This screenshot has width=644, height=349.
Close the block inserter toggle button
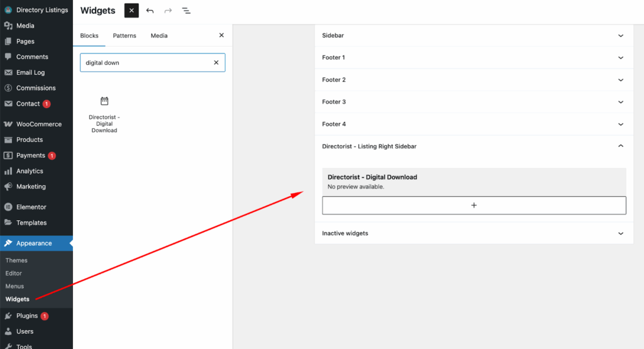coord(131,11)
